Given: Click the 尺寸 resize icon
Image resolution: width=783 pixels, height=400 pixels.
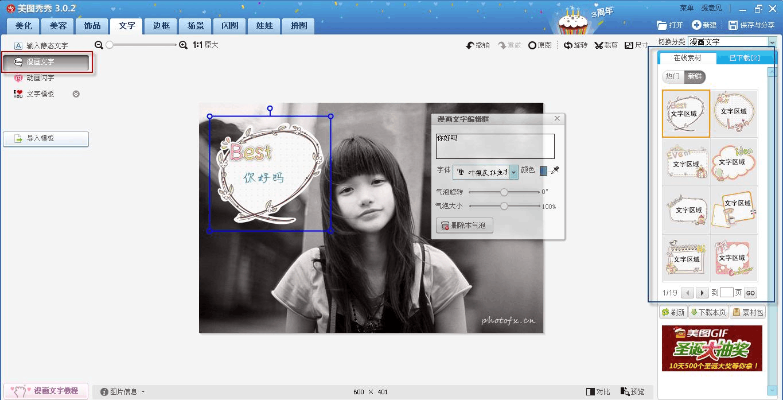Looking at the screenshot, I should click(628, 45).
